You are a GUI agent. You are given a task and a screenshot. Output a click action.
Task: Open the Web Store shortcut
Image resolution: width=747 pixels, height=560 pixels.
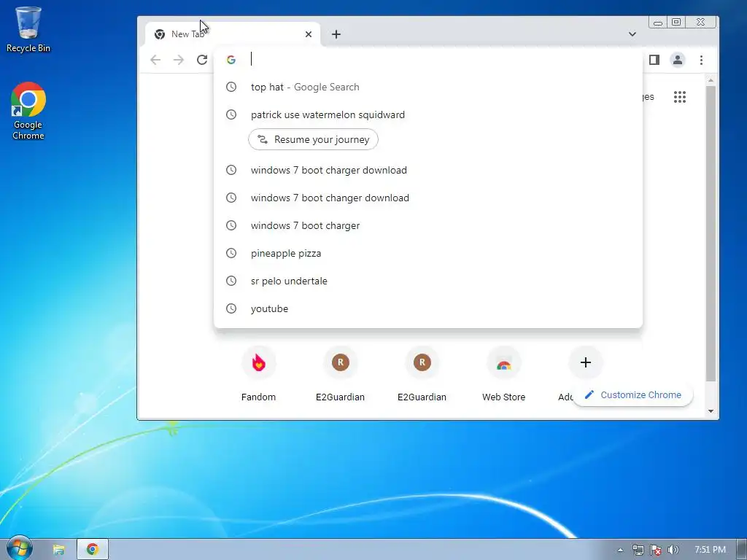(x=503, y=376)
